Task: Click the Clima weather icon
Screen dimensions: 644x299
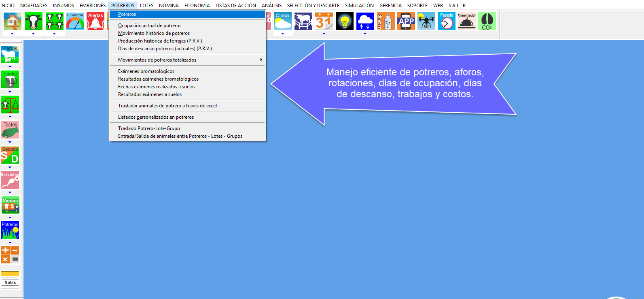Action: point(282,21)
